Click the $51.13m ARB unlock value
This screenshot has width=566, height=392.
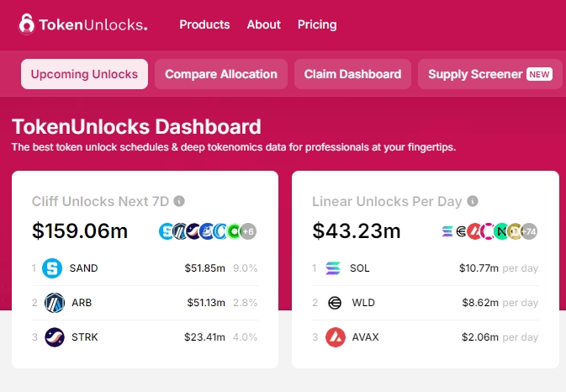click(206, 303)
